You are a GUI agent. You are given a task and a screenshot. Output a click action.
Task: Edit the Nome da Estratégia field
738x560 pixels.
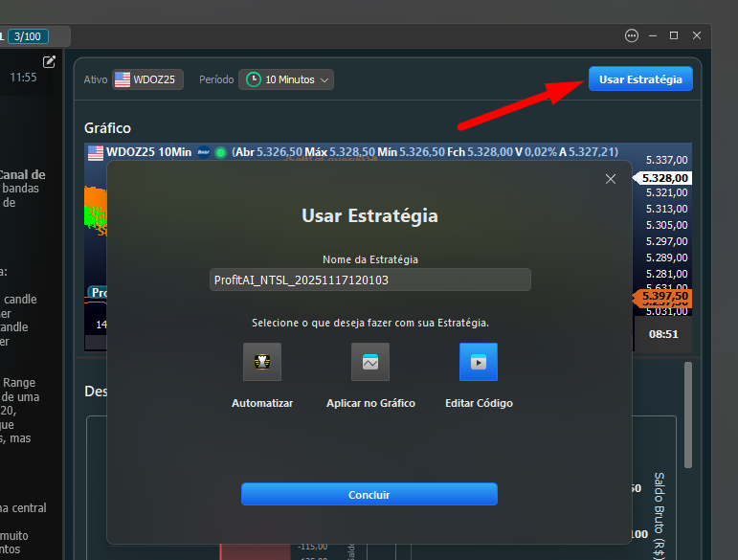pyautogui.click(x=369, y=280)
